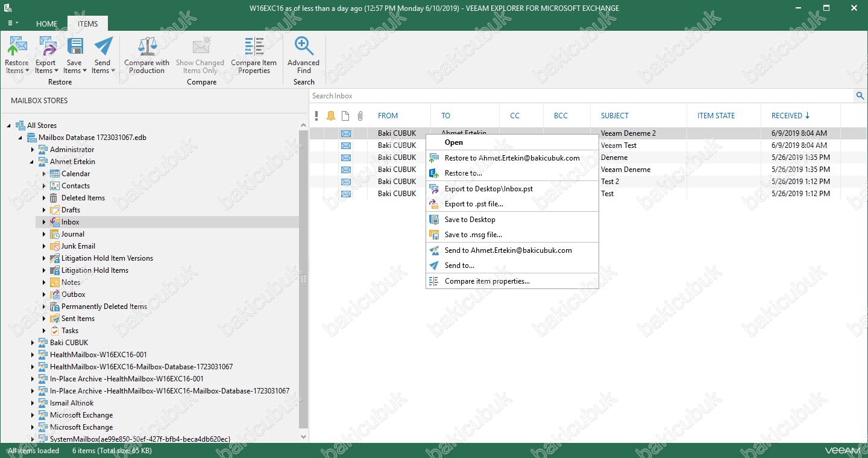Click the mailbox tree vertical scrollbar

click(x=304, y=279)
